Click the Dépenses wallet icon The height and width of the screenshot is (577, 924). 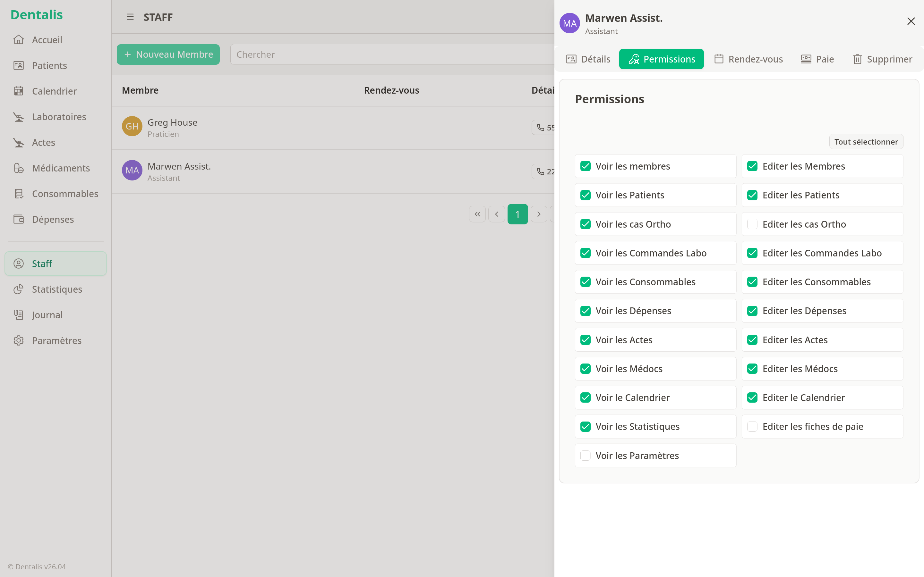coord(18,220)
